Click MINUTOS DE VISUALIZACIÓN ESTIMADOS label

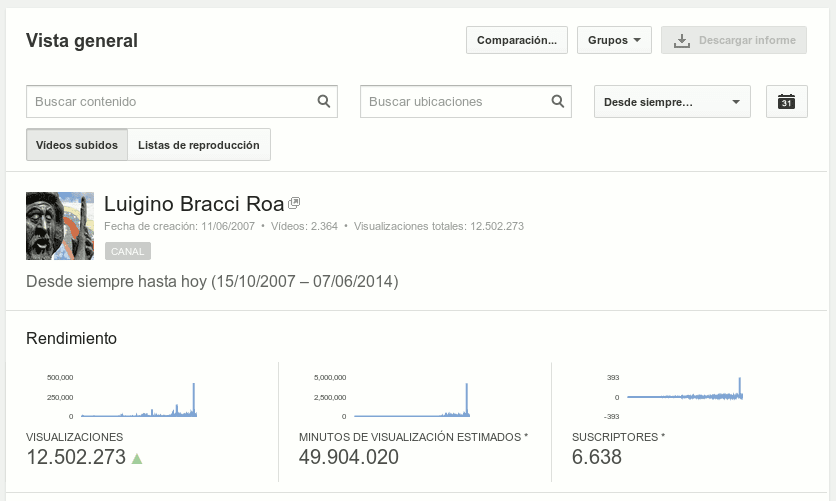click(x=413, y=437)
